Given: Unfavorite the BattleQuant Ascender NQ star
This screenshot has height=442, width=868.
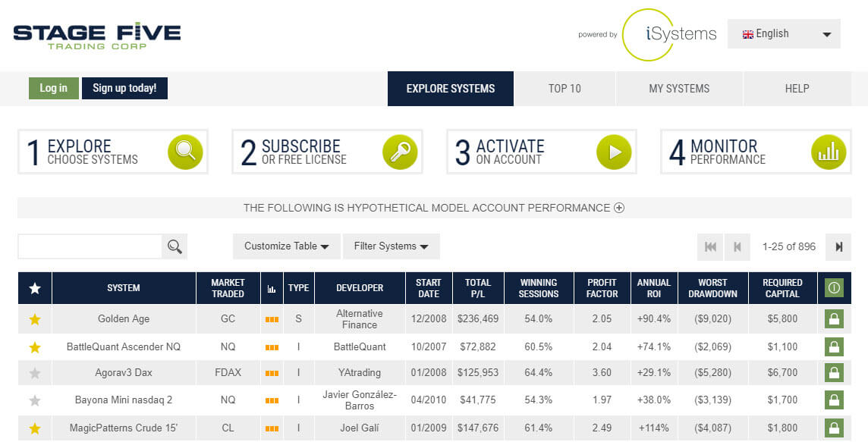Looking at the screenshot, I should (35, 346).
